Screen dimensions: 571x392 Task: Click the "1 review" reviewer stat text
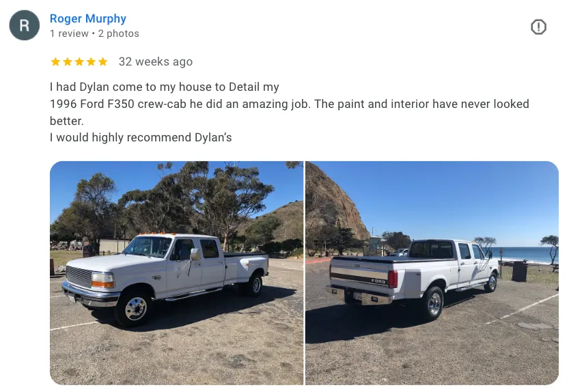(x=69, y=33)
